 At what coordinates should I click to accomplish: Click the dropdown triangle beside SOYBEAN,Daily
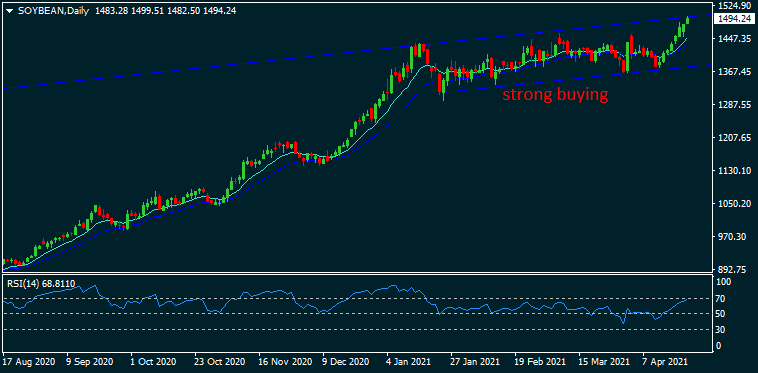pyautogui.click(x=9, y=12)
